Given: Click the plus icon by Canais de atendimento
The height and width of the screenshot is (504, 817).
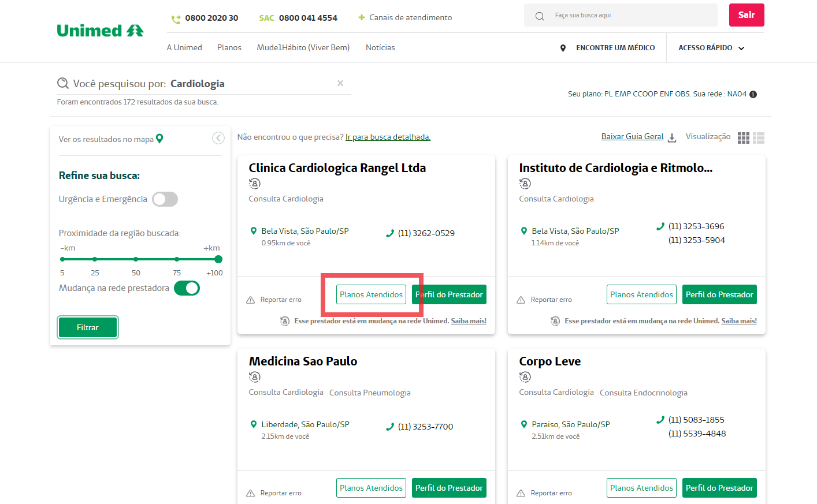Looking at the screenshot, I should [362, 17].
